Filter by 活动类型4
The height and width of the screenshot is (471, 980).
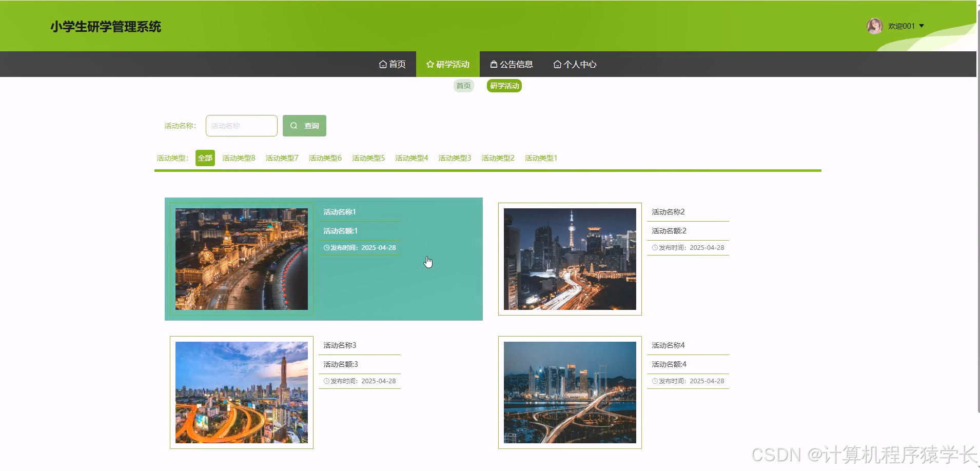point(411,158)
